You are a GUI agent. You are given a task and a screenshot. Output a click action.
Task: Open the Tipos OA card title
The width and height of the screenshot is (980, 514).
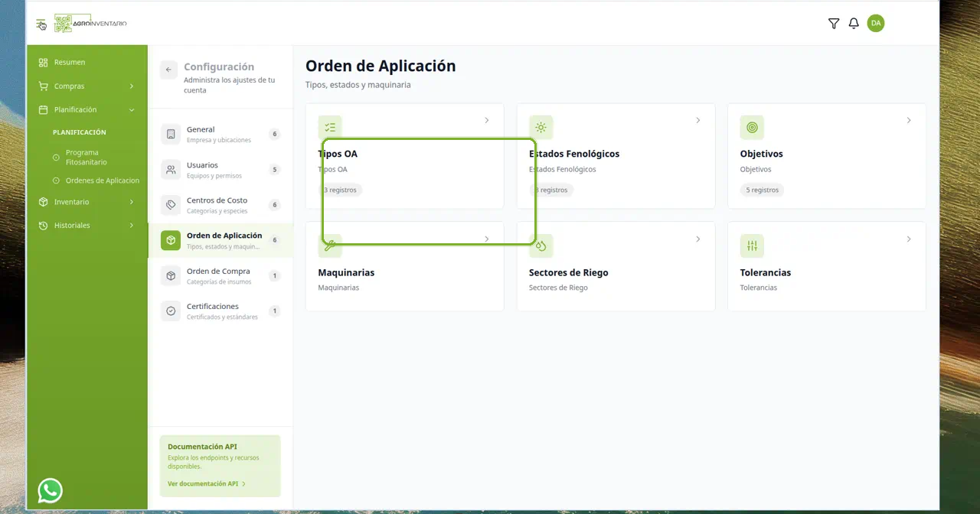tap(338, 154)
